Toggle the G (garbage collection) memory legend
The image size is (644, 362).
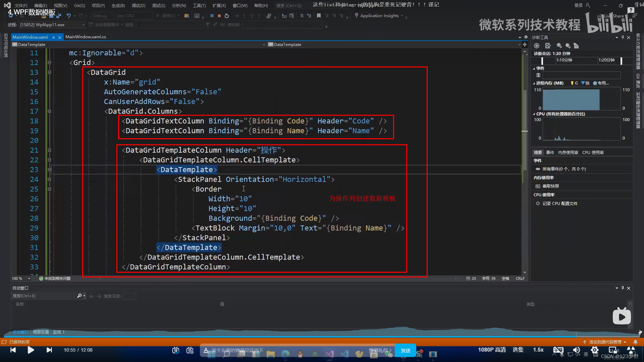pos(574,83)
